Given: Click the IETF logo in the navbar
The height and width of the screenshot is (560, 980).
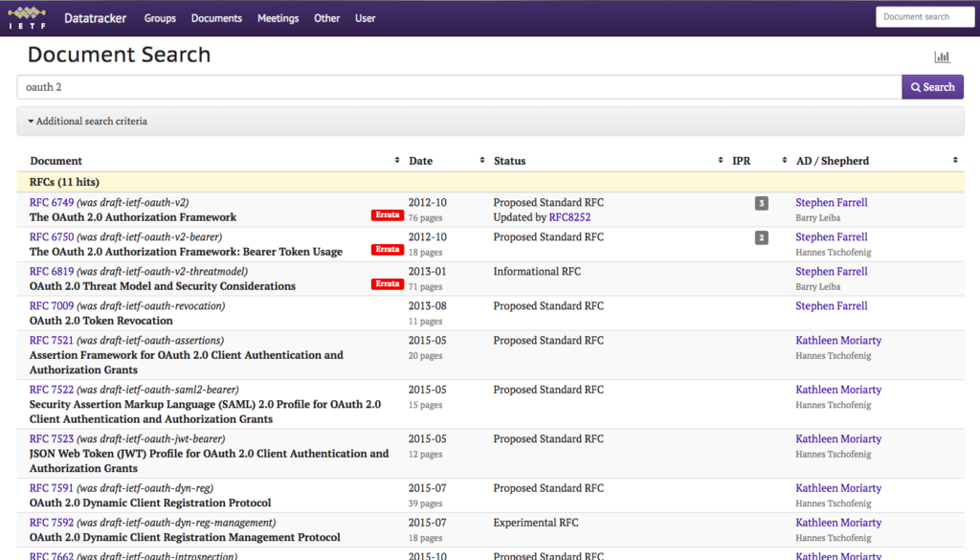Looking at the screenshot, I should pyautogui.click(x=27, y=17).
